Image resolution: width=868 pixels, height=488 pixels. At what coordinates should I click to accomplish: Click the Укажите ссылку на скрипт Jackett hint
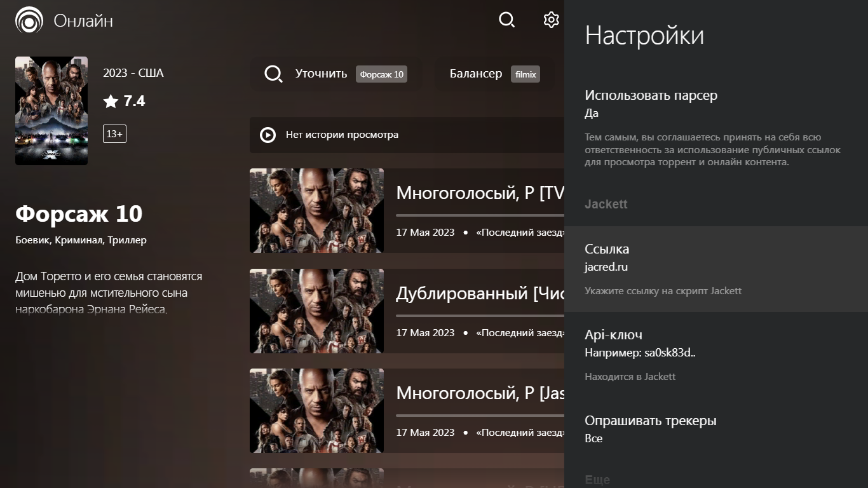coord(663,291)
